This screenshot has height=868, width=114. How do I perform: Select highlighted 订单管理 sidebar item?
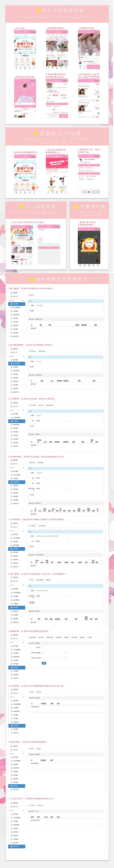click(x=17, y=549)
